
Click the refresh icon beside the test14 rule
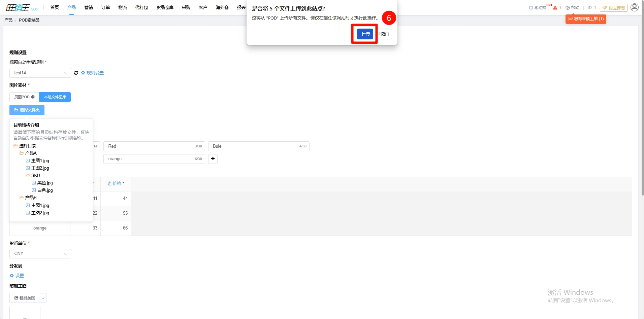click(76, 73)
